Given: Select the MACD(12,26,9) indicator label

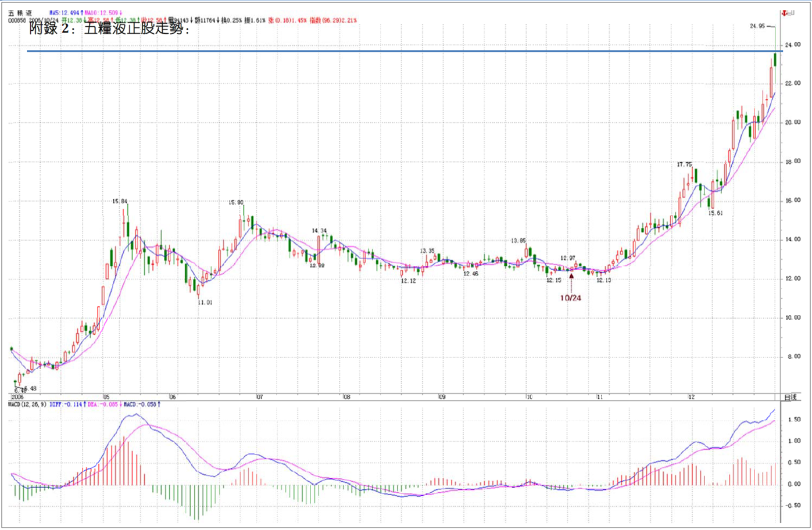Looking at the screenshot, I should [x=27, y=404].
